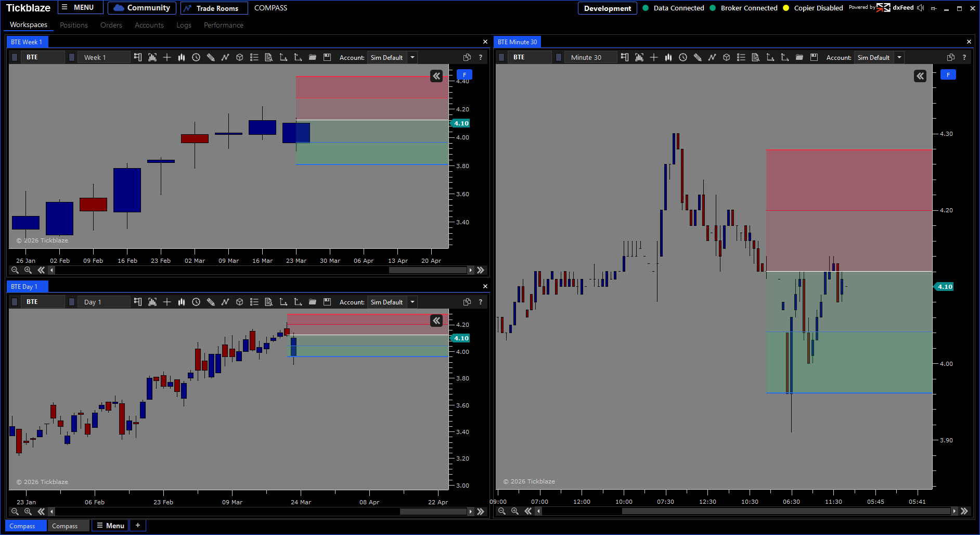
Task: Click save icon in Minute 30 chart toolbar
Action: (x=814, y=57)
